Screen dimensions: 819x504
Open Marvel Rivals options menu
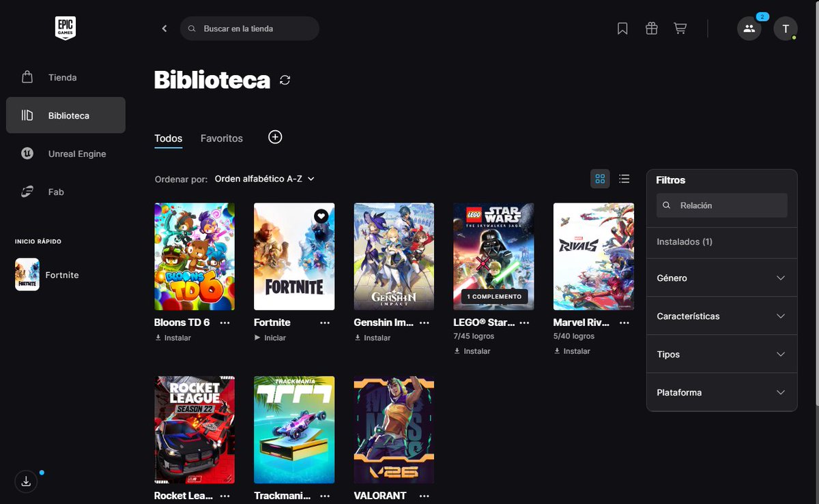[x=624, y=323]
